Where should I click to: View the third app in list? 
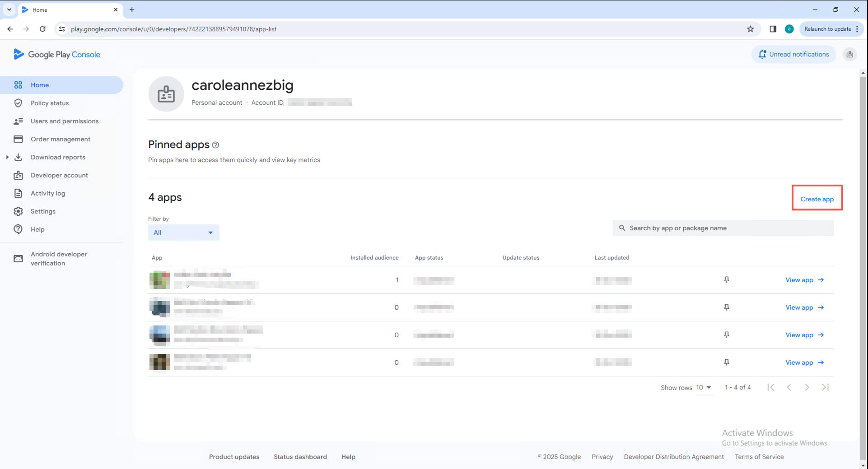804,335
